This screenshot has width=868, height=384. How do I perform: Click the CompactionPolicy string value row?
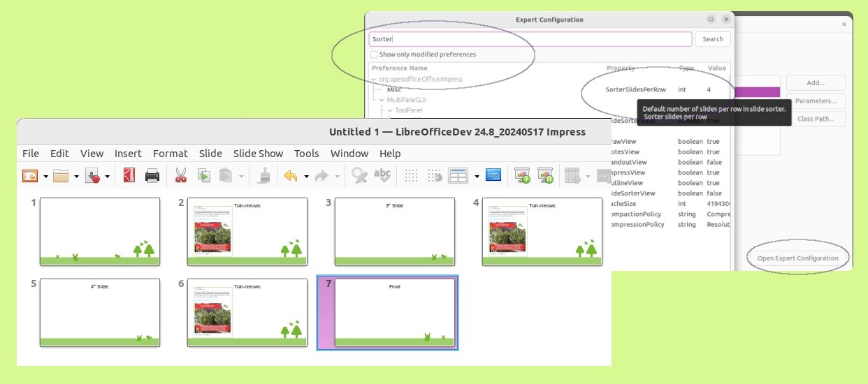tap(670, 214)
